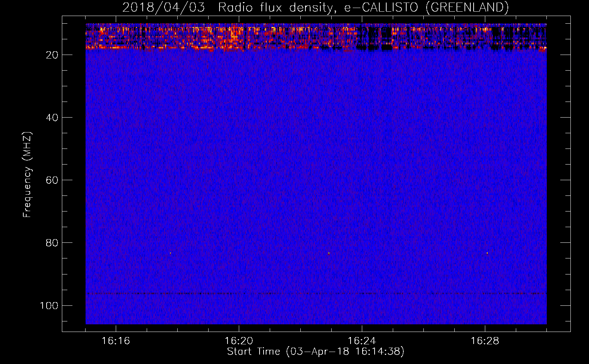Click the 80 frequency tick label
Image resolution: width=589 pixels, height=364 pixels.
(x=52, y=243)
